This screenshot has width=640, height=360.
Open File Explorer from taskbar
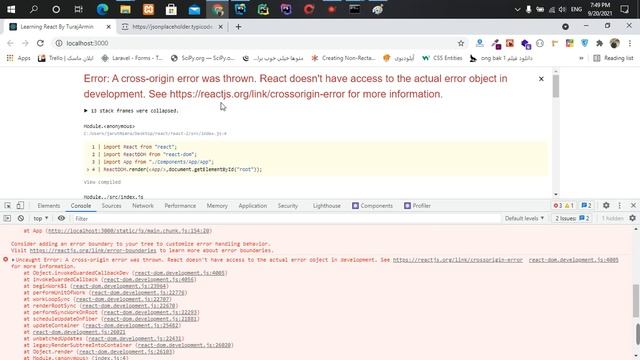(x=125, y=9)
